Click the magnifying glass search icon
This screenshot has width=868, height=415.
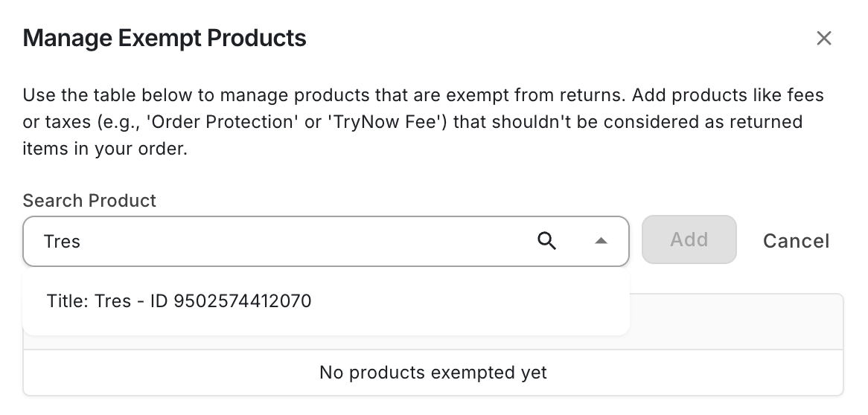pyautogui.click(x=546, y=241)
